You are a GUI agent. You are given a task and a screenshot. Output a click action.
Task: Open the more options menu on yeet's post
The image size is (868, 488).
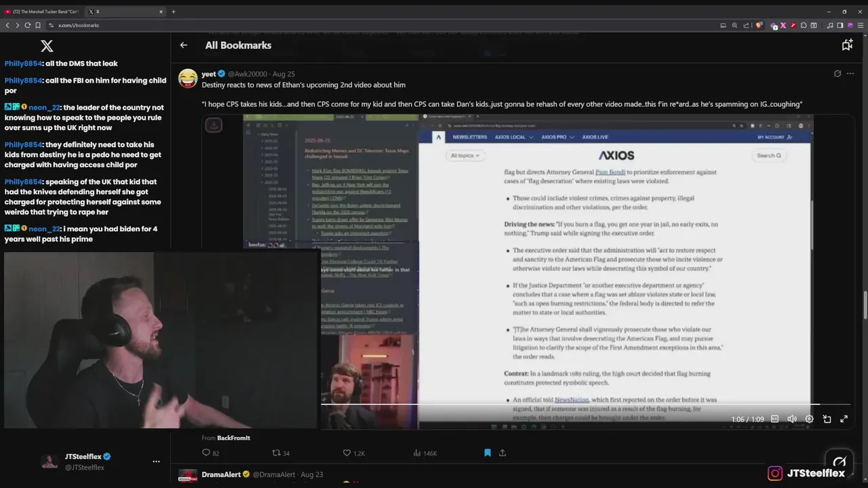tap(850, 74)
